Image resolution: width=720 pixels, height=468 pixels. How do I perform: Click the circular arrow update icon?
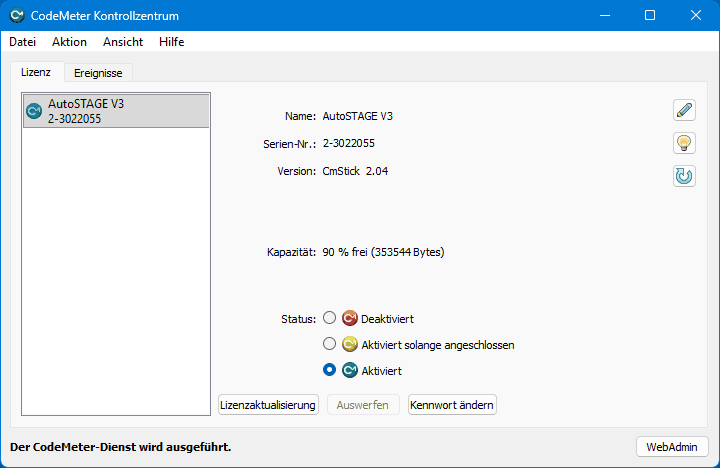684,176
